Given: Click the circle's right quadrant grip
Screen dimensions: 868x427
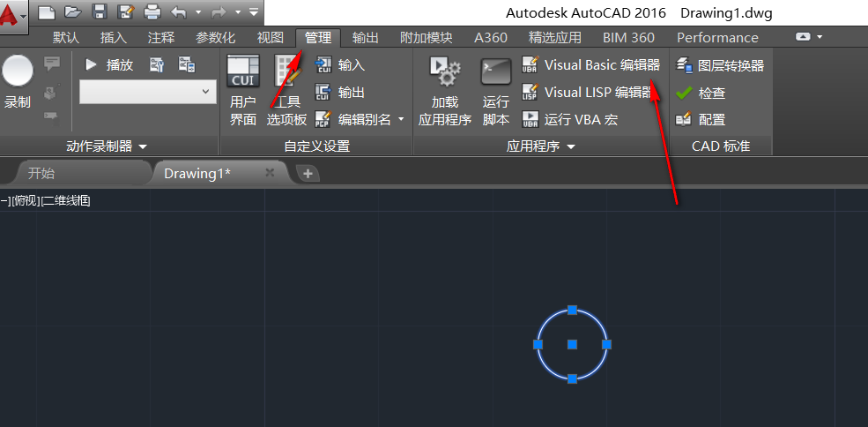Looking at the screenshot, I should point(606,344).
